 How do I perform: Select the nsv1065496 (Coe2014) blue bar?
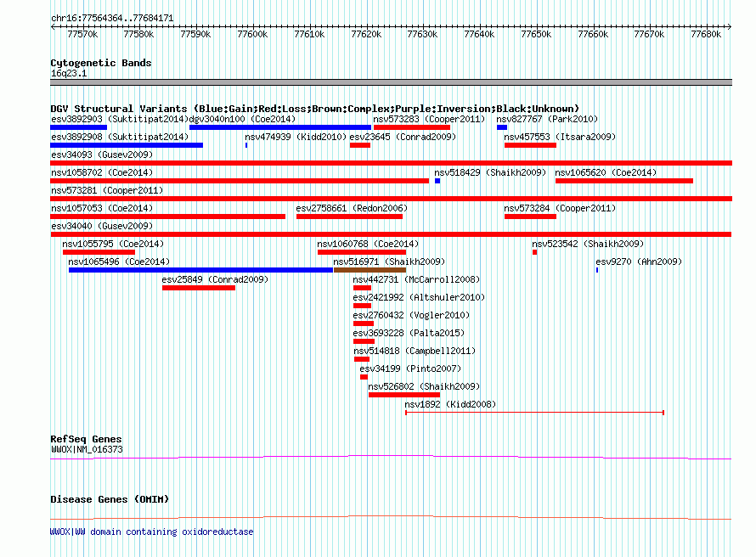pyautogui.click(x=201, y=270)
